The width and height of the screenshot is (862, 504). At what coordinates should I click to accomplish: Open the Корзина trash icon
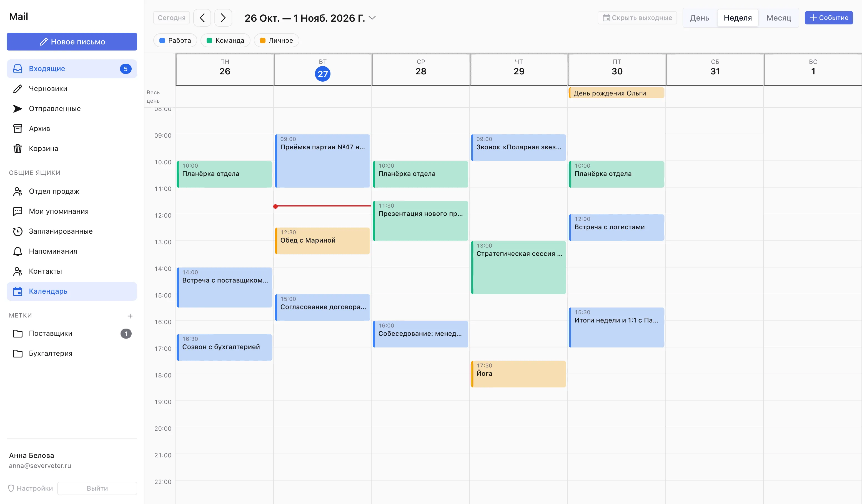tap(18, 149)
